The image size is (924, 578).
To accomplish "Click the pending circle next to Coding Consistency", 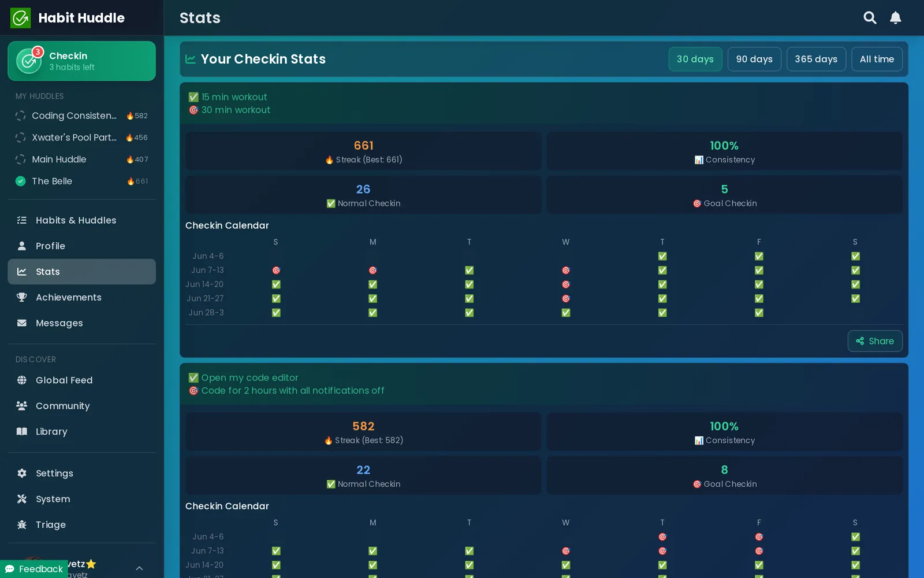I will pos(21,116).
